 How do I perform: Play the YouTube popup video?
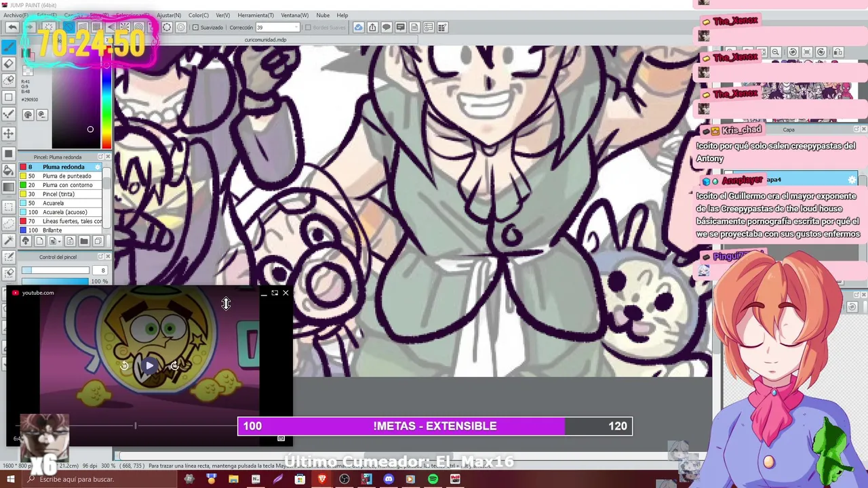149,365
